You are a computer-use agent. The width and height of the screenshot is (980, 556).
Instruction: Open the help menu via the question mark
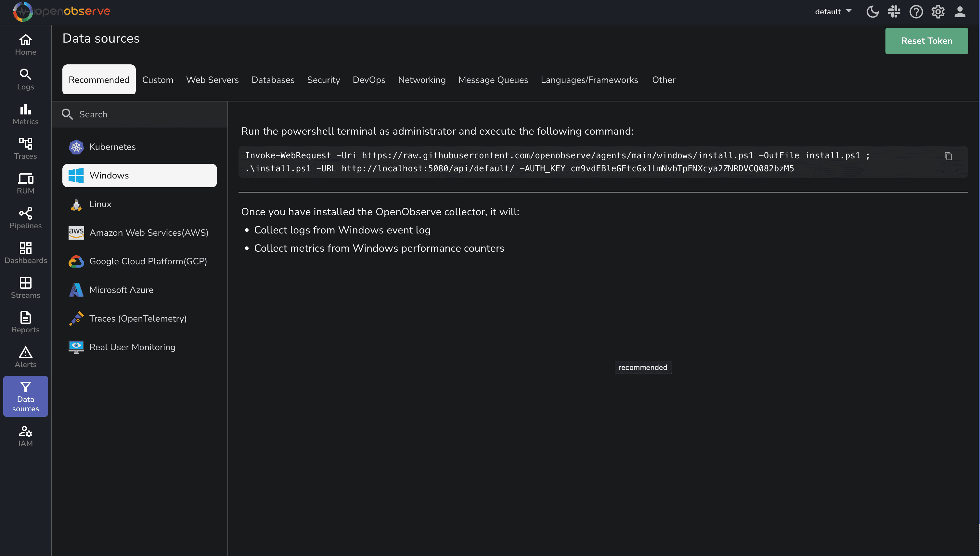click(916, 11)
